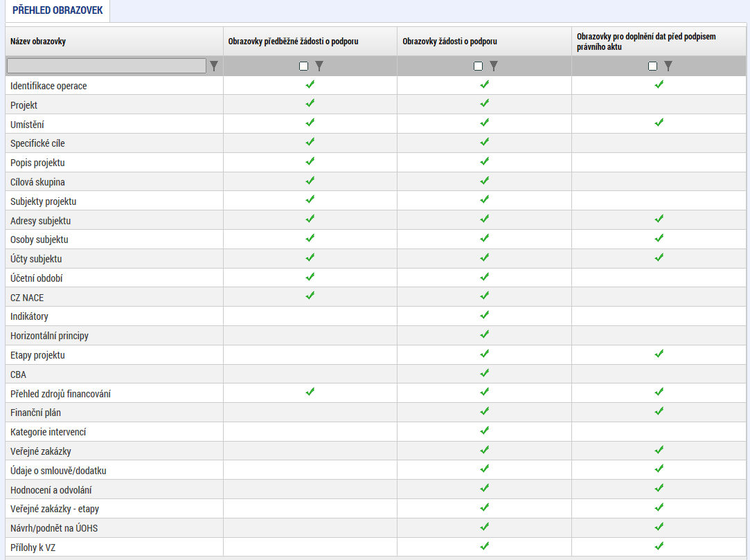Click the doplnění dat checkmark for Hodnocení a odvolání
750x560 pixels.
pos(659,488)
